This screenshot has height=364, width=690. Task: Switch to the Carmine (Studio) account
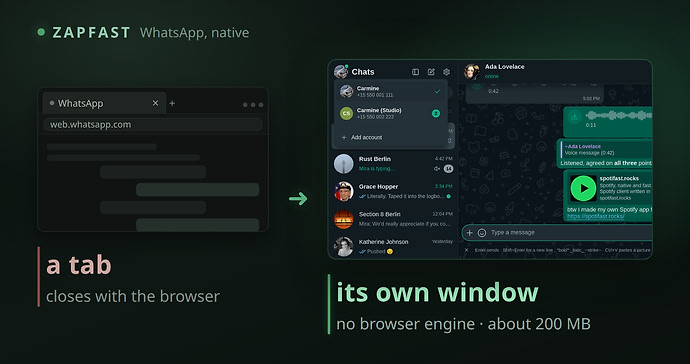391,113
